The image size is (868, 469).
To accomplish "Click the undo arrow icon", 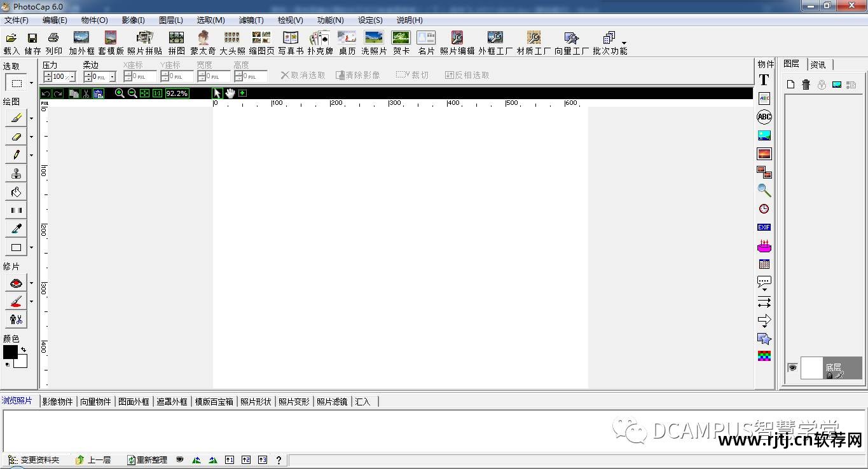I will [46, 93].
